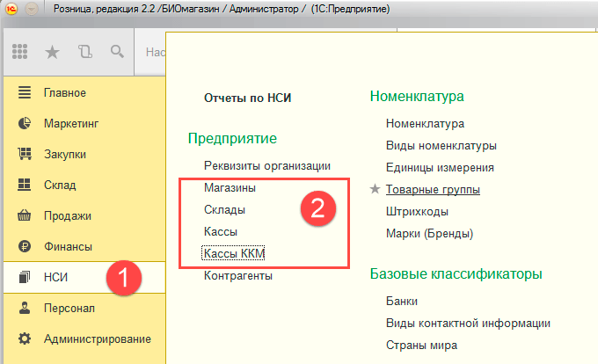The image size is (598, 364).
Task: Click the Склад grid icon
Action: [25, 185]
